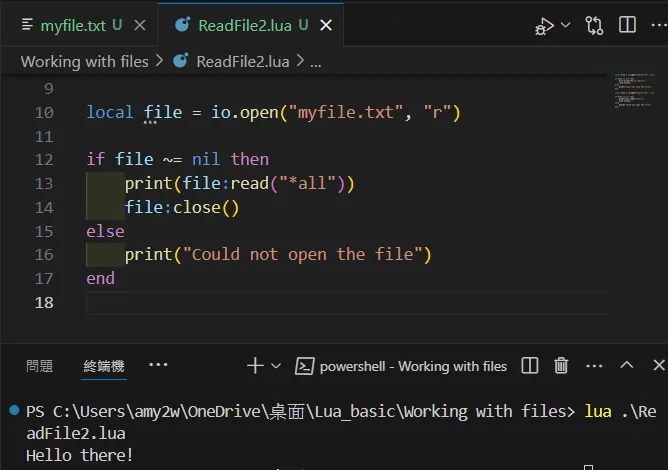Viewport: 668px width, 470px height.
Task: Open the new terminal profile dropdown
Action: click(276, 366)
